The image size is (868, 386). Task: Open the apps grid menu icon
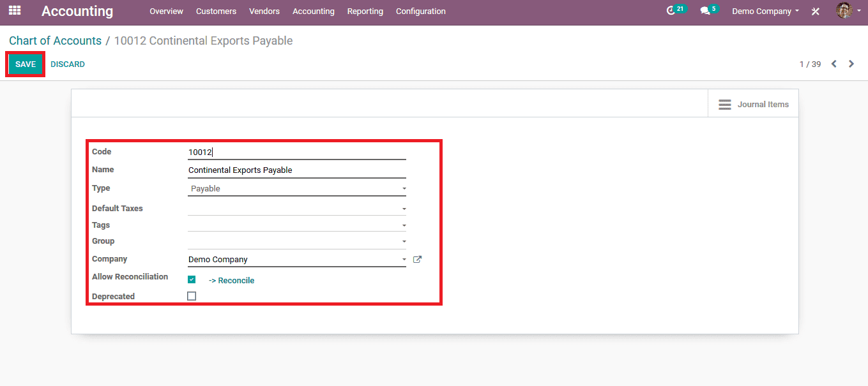14,11
